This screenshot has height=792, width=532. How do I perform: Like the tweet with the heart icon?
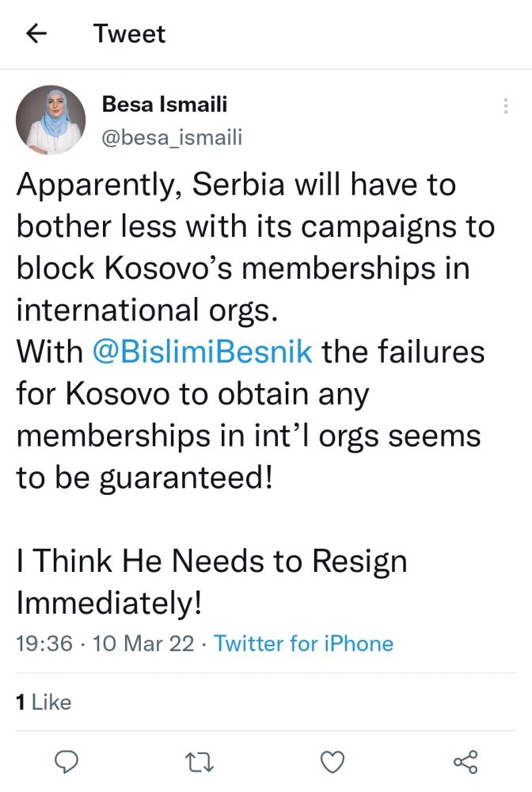point(334,762)
